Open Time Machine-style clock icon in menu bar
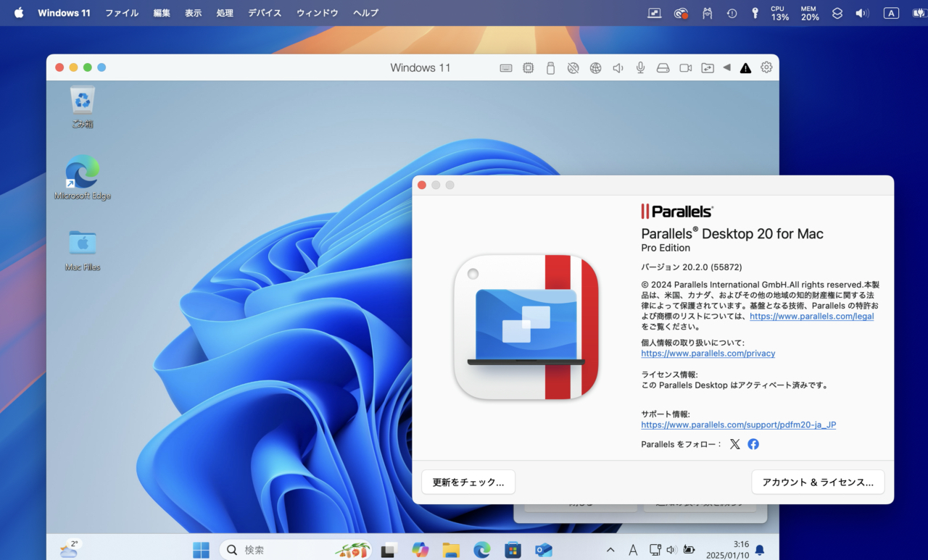Screen dimensions: 928x560 (x=732, y=13)
